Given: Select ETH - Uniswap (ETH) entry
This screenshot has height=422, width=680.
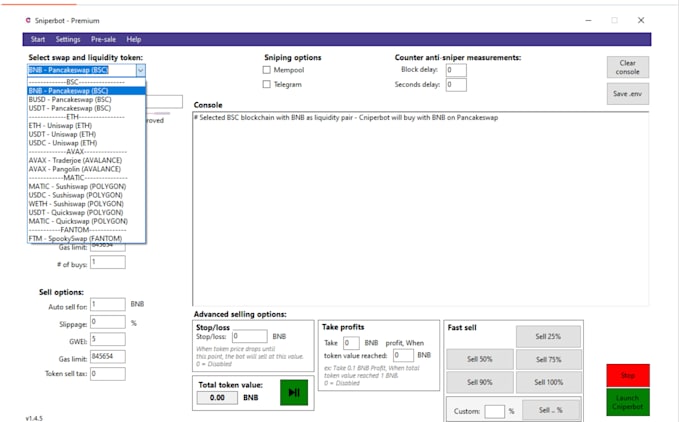Looking at the screenshot, I should (x=86, y=125).
